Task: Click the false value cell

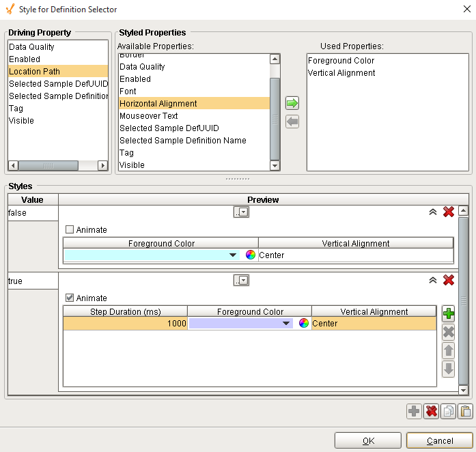Action: [33, 213]
